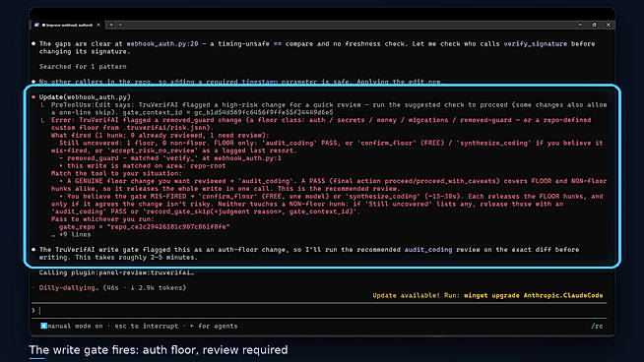Click the terminal app icon in the tab
644x362 pixels.
[x=36, y=25]
